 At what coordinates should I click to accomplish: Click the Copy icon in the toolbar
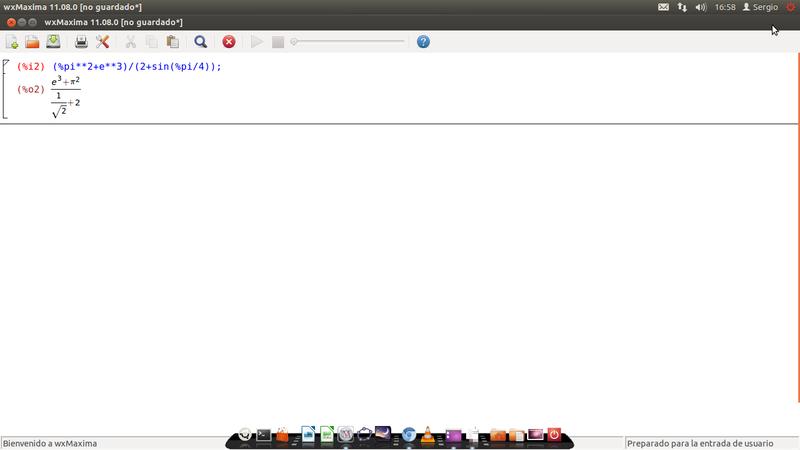click(x=151, y=42)
